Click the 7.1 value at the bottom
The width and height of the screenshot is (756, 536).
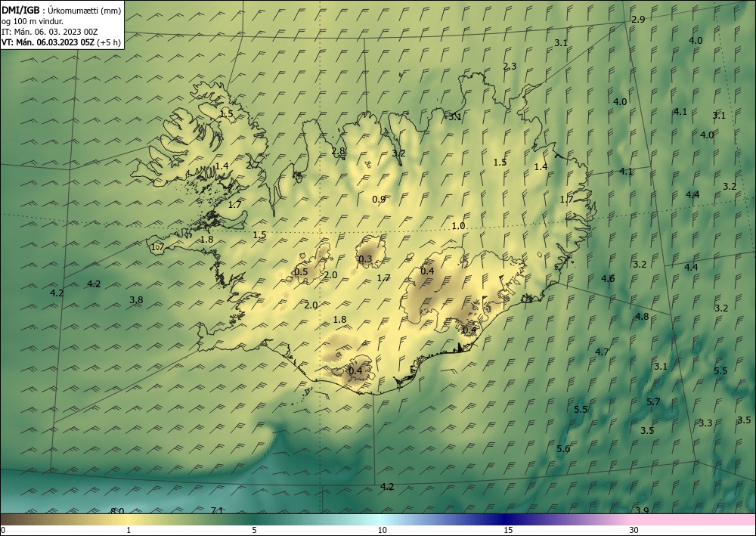(x=217, y=510)
